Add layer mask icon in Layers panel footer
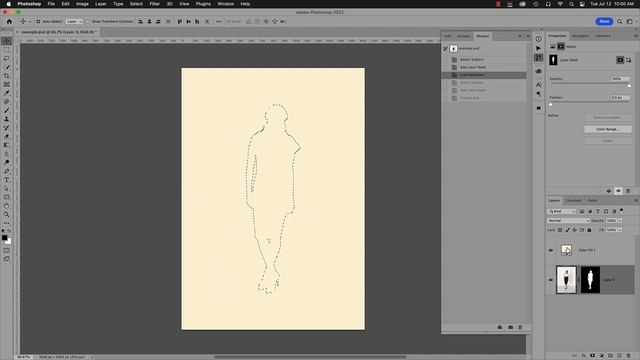 (x=593, y=356)
